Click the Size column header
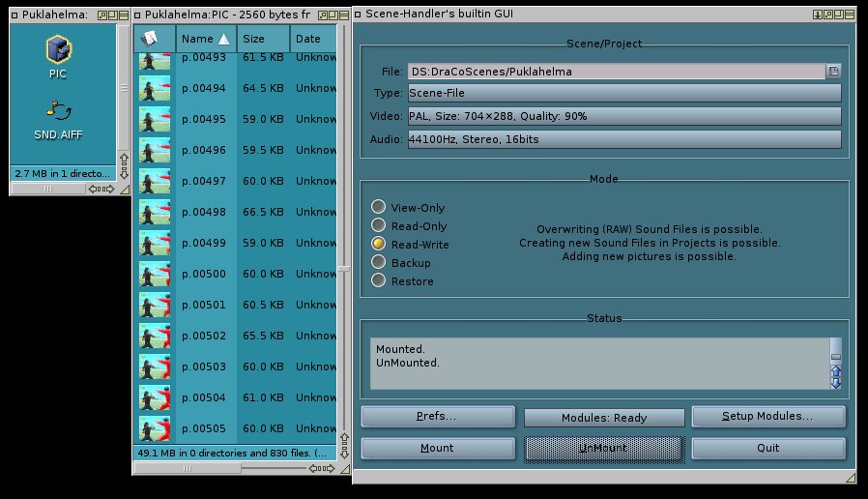The width and height of the screenshot is (868, 499). point(263,39)
